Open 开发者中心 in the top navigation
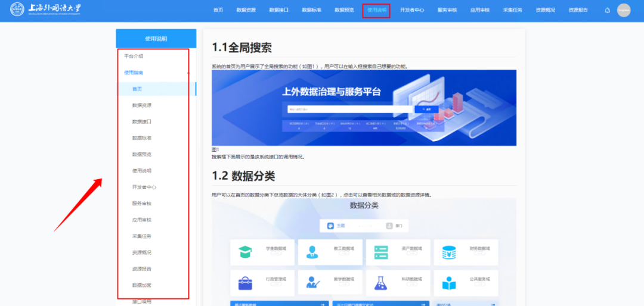644x306 pixels. tap(412, 10)
